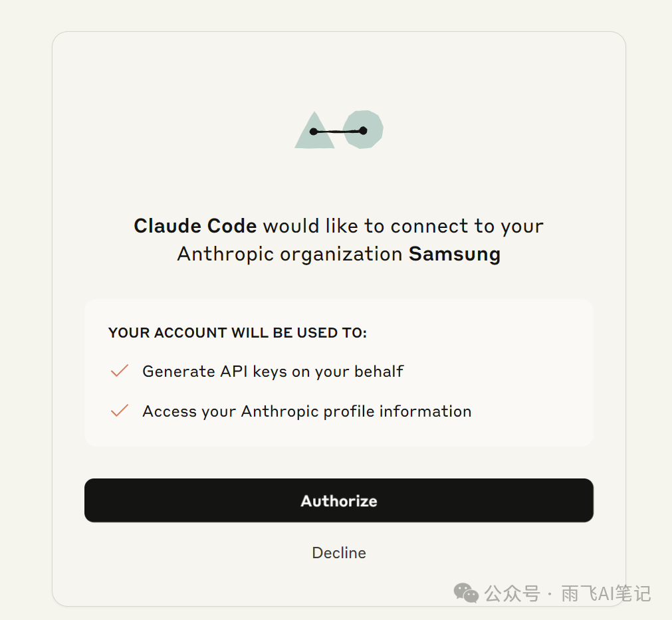This screenshot has width=672, height=620.
Task: Toggle the Access Anthropic profile permission row
Action: [x=307, y=411]
